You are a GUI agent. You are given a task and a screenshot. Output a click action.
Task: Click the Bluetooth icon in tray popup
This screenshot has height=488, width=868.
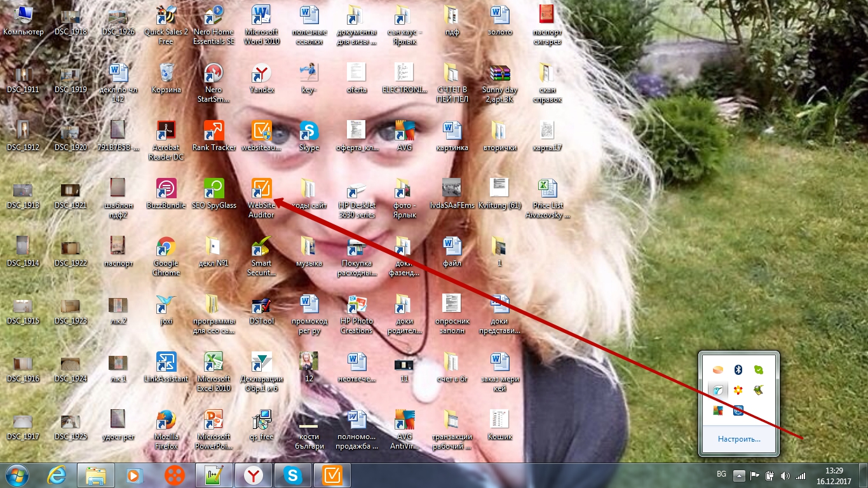(x=738, y=370)
